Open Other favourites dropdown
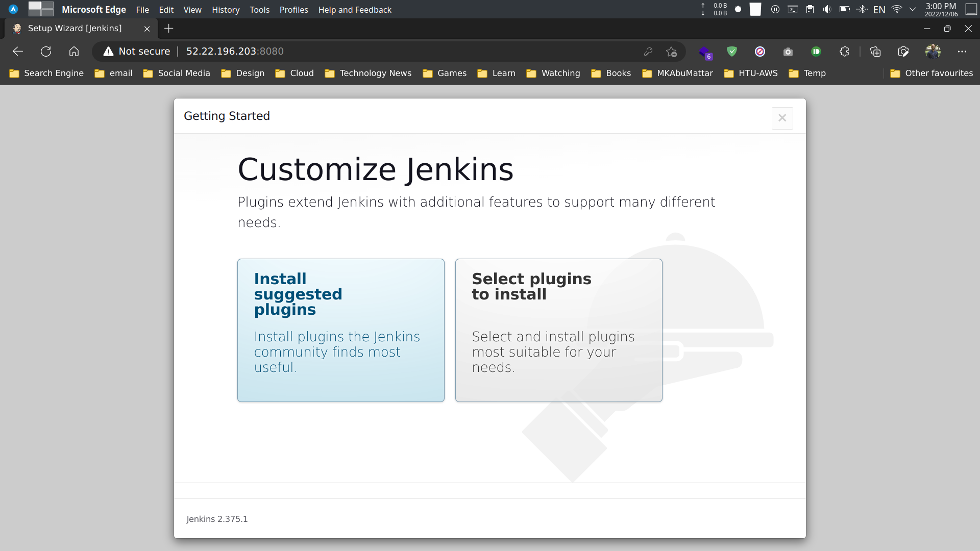The image size is (980, 551). tap(938, 73)
